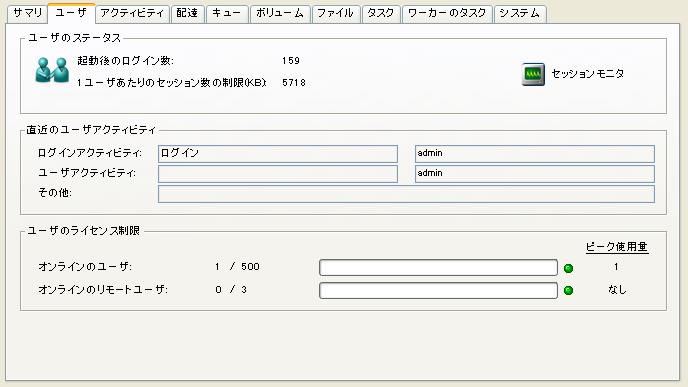Open the ファイル tab
This screenshot has width=688, height=387.
[x=336, y=14]
